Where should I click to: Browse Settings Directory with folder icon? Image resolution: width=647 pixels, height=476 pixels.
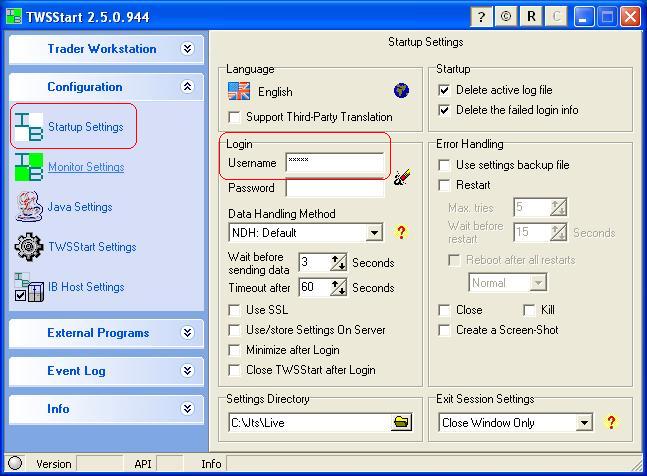[x=401, y=422]
